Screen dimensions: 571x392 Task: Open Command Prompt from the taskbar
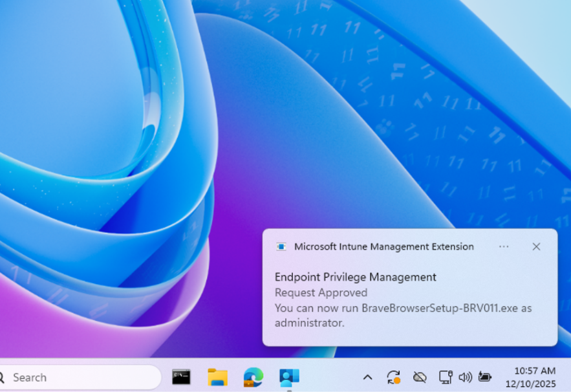[181, 377]
